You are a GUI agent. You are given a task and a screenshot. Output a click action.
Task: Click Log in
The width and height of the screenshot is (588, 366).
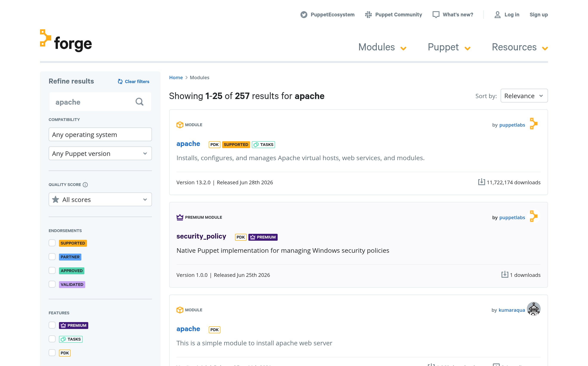(x=512, y=15)
